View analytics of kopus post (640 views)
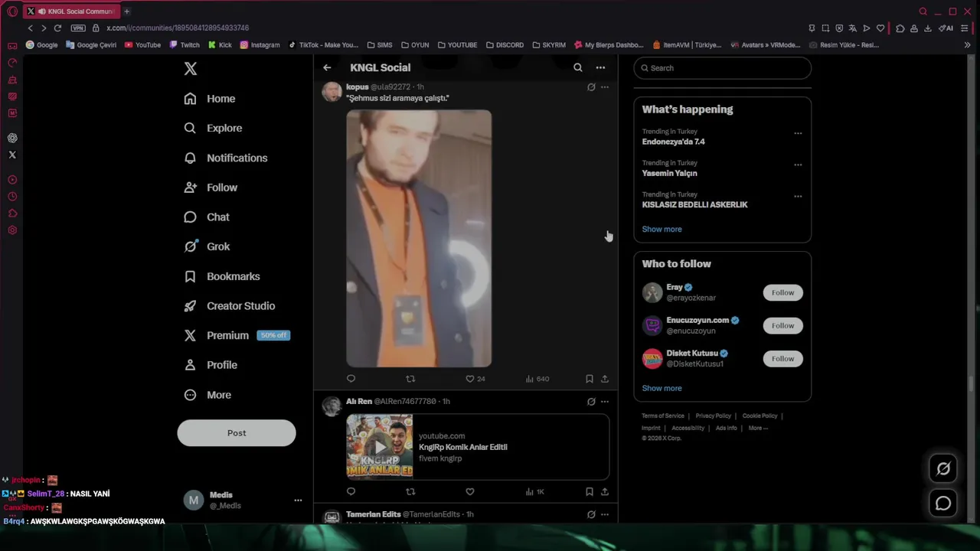980x551 pixels. [537, 379]
